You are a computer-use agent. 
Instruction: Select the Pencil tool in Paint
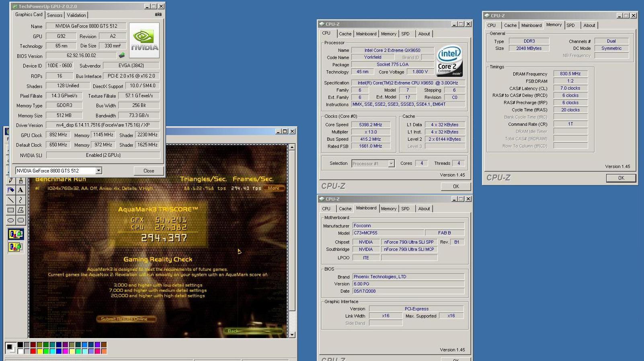pyautogui.click(x=11, y=180)
